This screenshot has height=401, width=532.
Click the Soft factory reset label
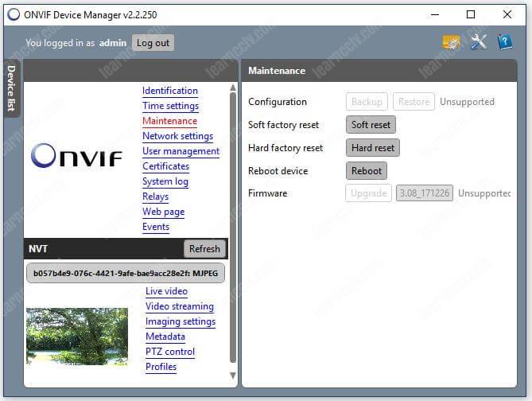283,125
